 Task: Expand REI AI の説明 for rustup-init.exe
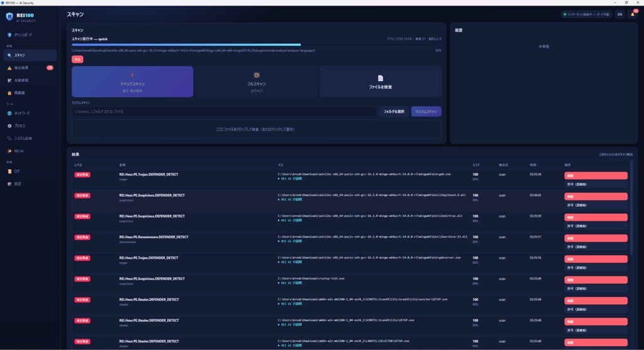290,283
